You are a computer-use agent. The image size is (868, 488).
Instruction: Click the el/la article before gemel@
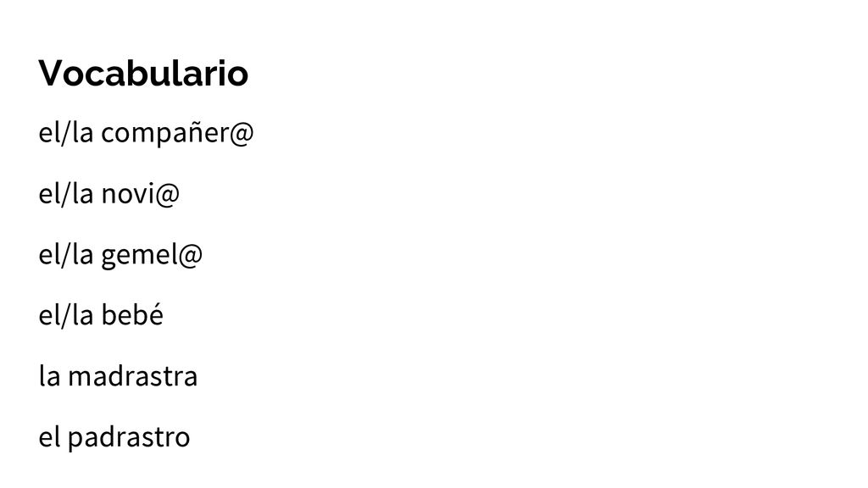pyautogui.click(x=66, y=254)
